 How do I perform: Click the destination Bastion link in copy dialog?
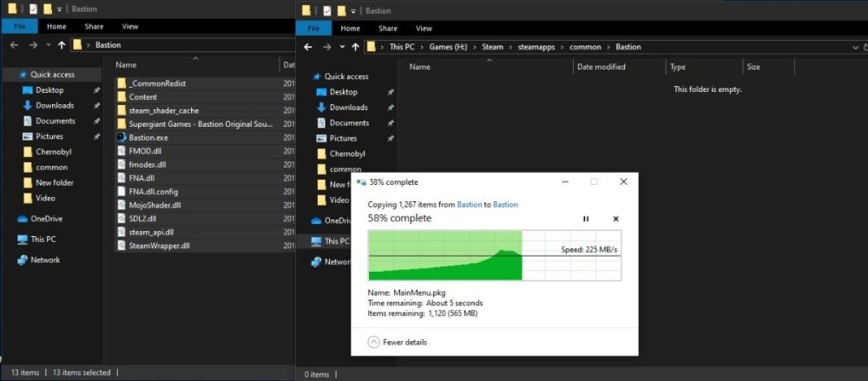[505, 205]
